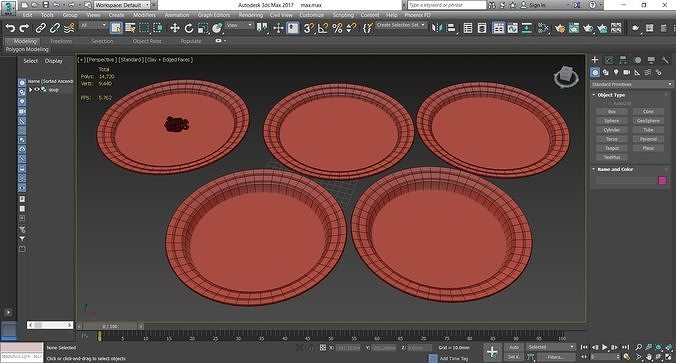676x363 pixels.
Task: Click Use Pivot Point Center icon
Action: tap(262, 28)
